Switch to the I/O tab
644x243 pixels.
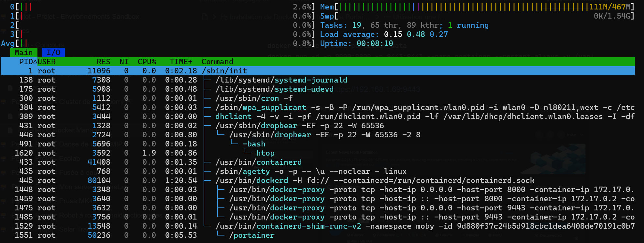(x=53, y=53)
